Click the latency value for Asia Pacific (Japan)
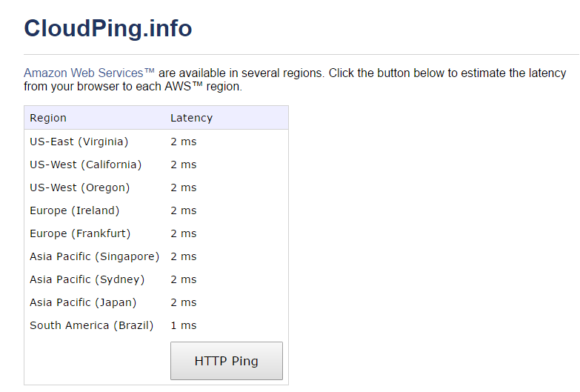 point(183,302)
